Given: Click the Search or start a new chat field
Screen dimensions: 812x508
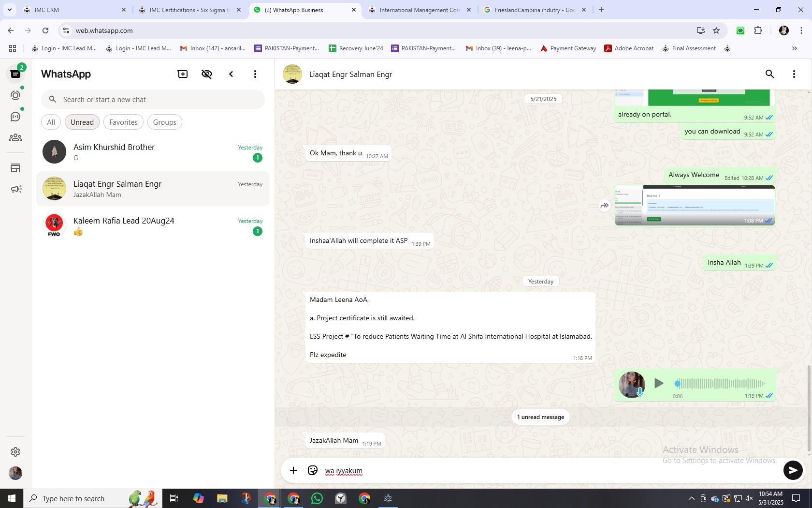Looking at the screenshot, I should coord(153,99).
